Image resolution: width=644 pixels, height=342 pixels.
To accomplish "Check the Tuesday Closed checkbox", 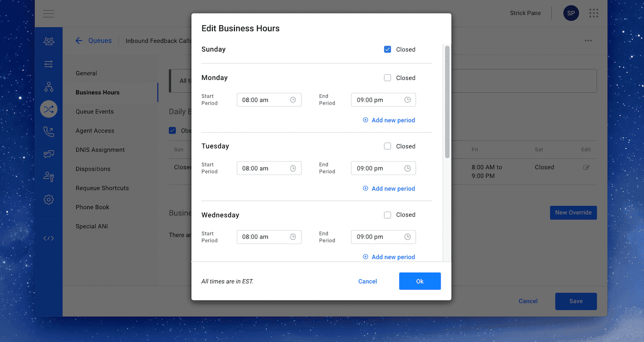I will [387, 146].
